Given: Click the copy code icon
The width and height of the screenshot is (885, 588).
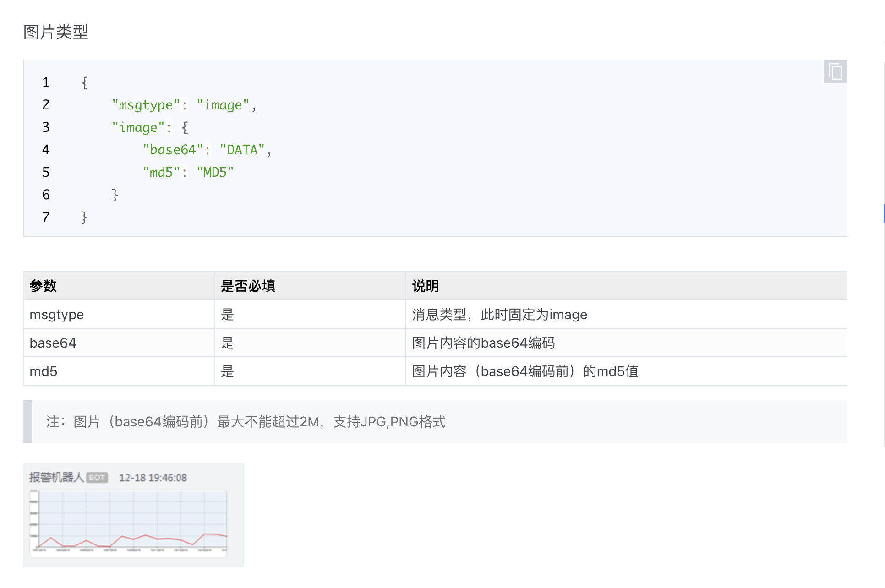Looking at the screenshot, I should 835,72.
